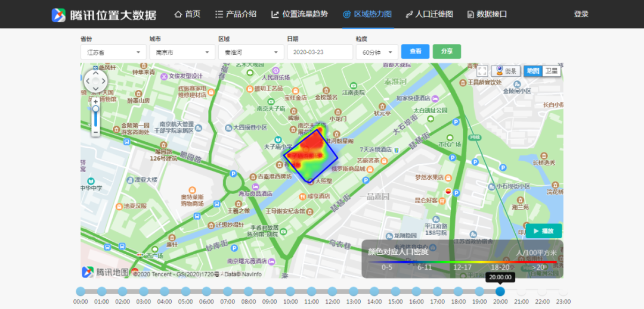The height and width of the screenshot is (309, 644).
Task: Click the 昆仑好客 shopping cart marker
Action: (442, 201)
